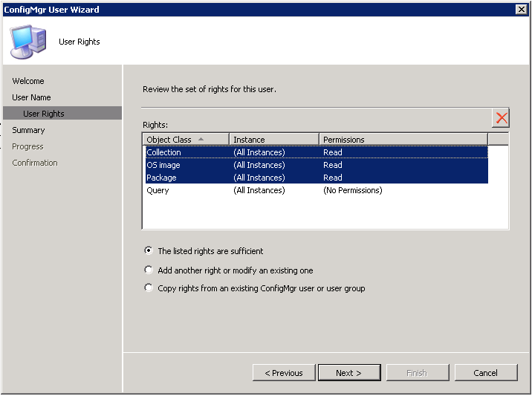This screenshot has height=396, width=532.
Task: Click the Next button
Action: 349,373
